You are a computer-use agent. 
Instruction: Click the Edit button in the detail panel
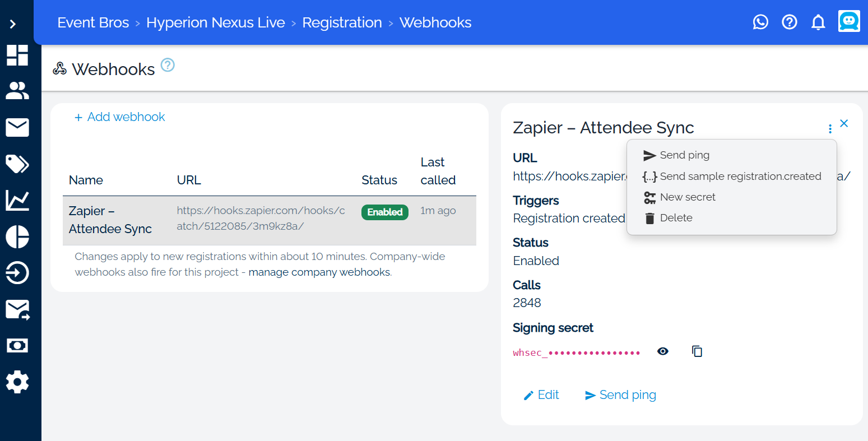tap(541, 395)
